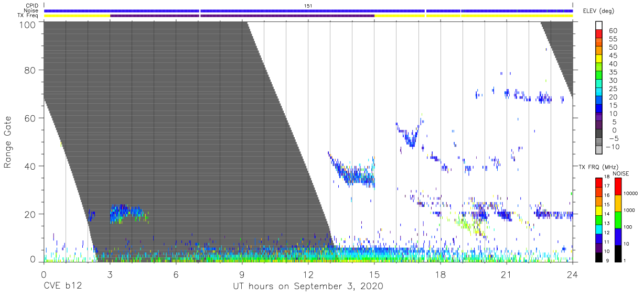The image size is (644, 297).
Task: Click the 18 value on TX frequency scale
Action: coord(606,177)
